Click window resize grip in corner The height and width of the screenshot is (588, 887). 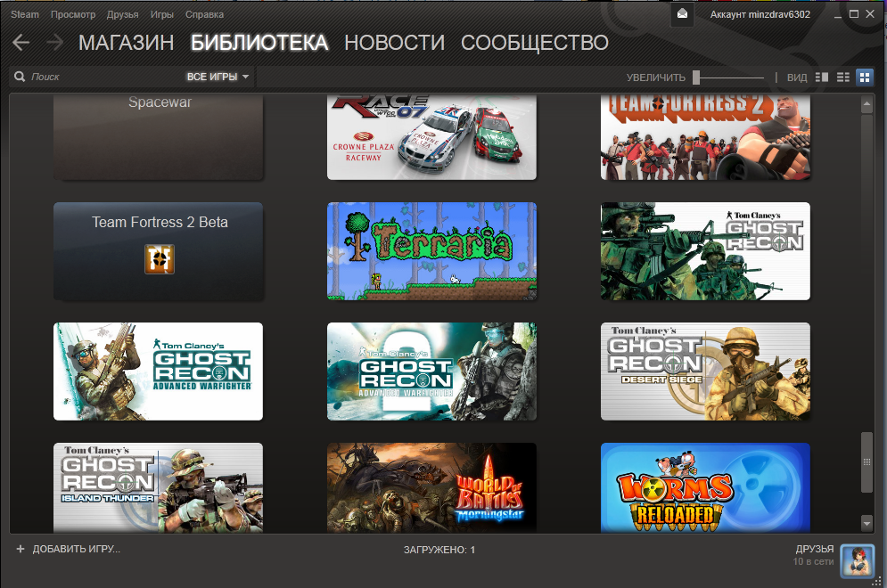tap(877, 581)
